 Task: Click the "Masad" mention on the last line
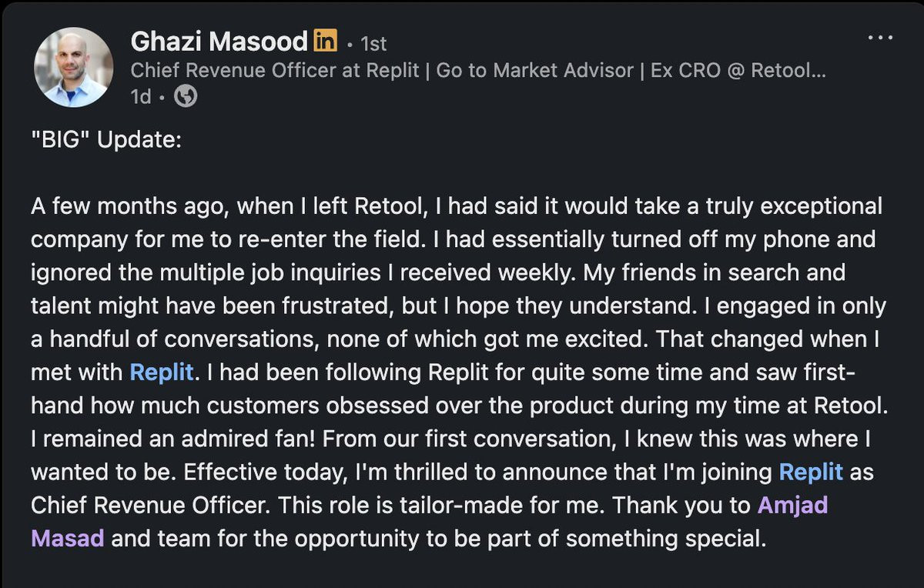coord(68,538)
